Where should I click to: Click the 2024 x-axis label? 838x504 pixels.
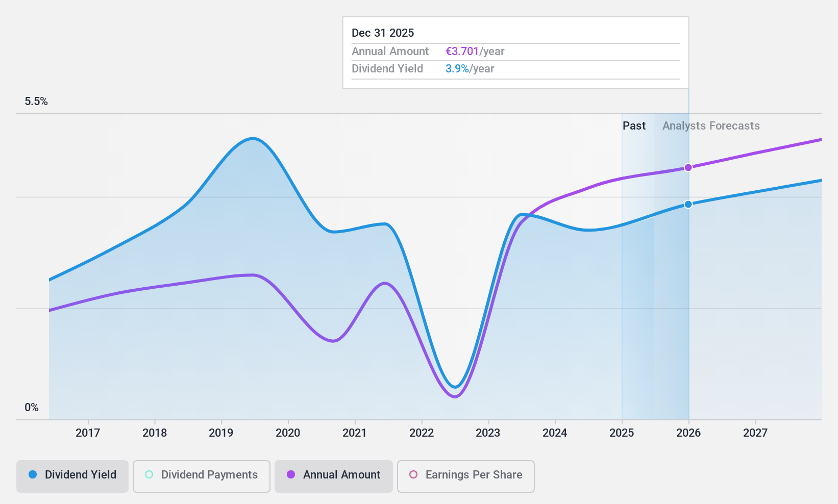tap(555, 433)
